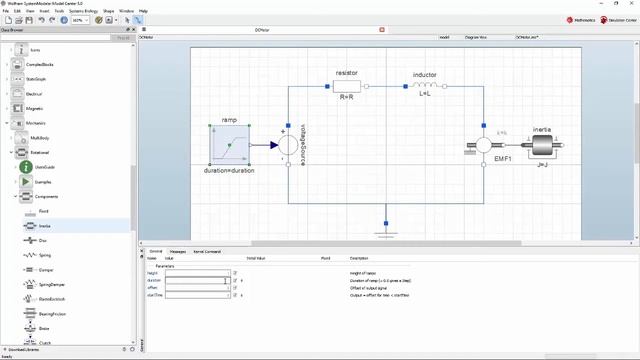
Task: Select the inductor component in diagram
Action: pos(424,85)
